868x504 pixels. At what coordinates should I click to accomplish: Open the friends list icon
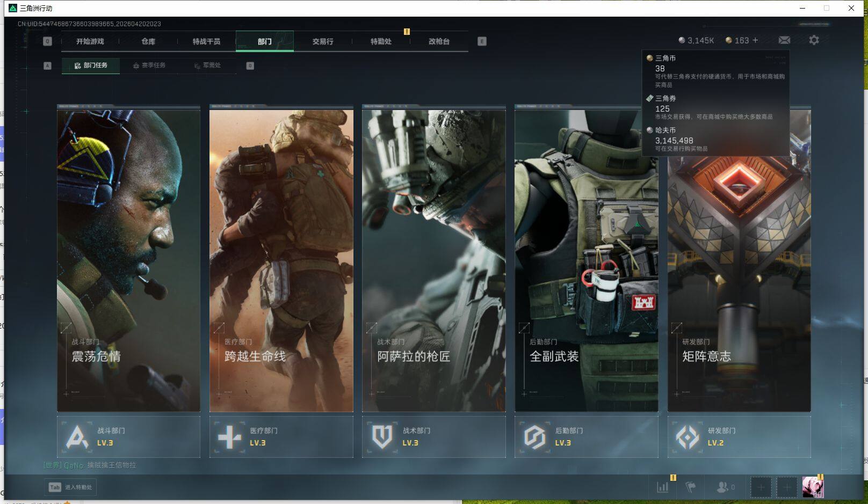(x=722, y=487)
